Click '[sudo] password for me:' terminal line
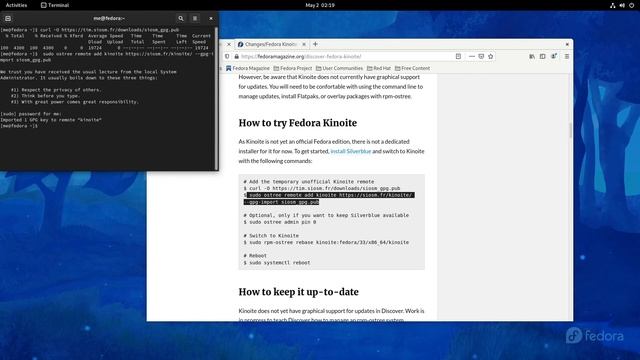Screen dimensions: 640x360 [31, 114]
